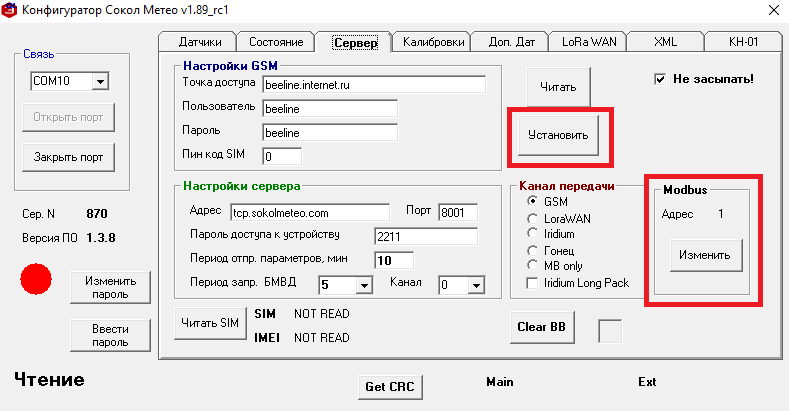Click the Читать button
The image size is (789, 411).
[x=558, y=87]
